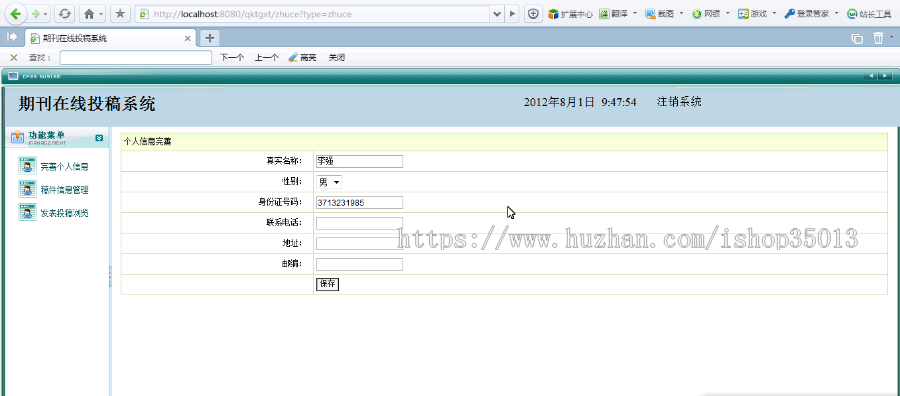This screenshot has width=900, height=396.
Task: Open the 翻译 dropdown arrow
Action: (634, 14)
